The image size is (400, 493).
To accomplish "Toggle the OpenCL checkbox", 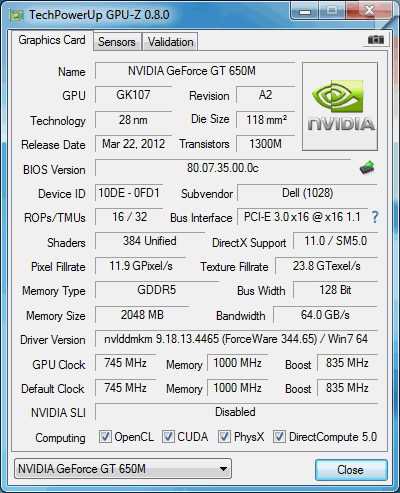I will click(105, 437).
